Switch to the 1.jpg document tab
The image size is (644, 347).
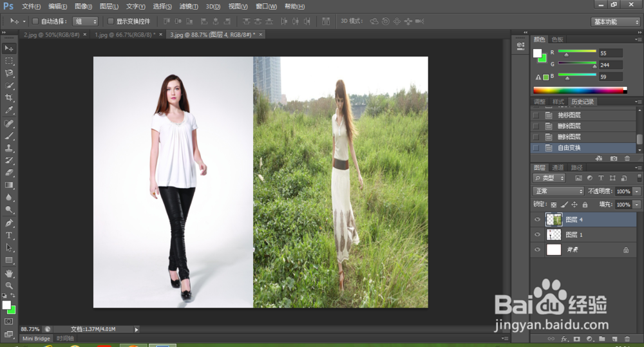tap(122, 34)
